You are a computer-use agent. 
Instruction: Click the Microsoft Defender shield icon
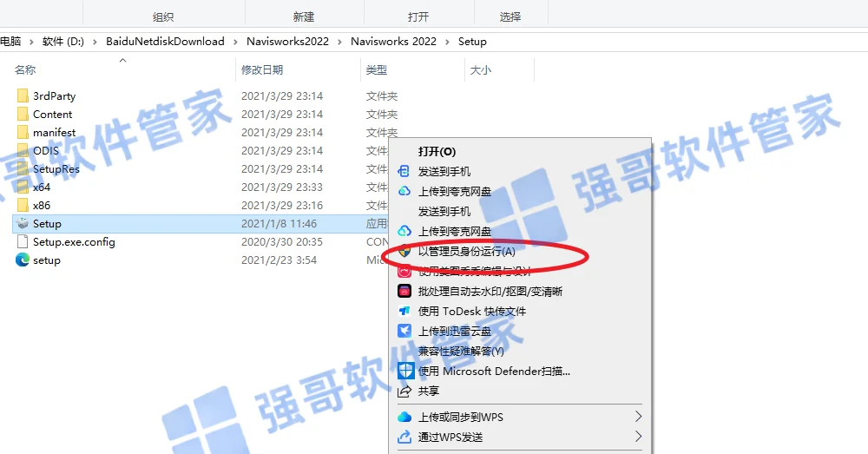[x=405, y=371]
